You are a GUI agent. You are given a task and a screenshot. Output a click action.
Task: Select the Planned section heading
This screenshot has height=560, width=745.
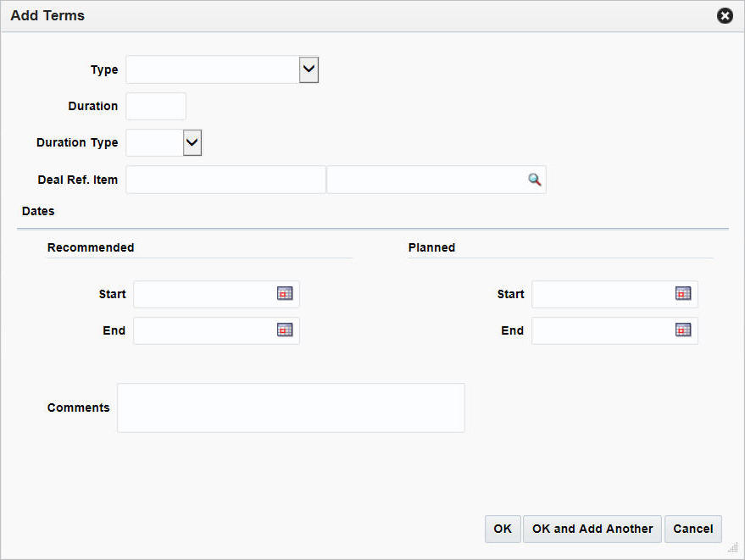coord(431,247)
